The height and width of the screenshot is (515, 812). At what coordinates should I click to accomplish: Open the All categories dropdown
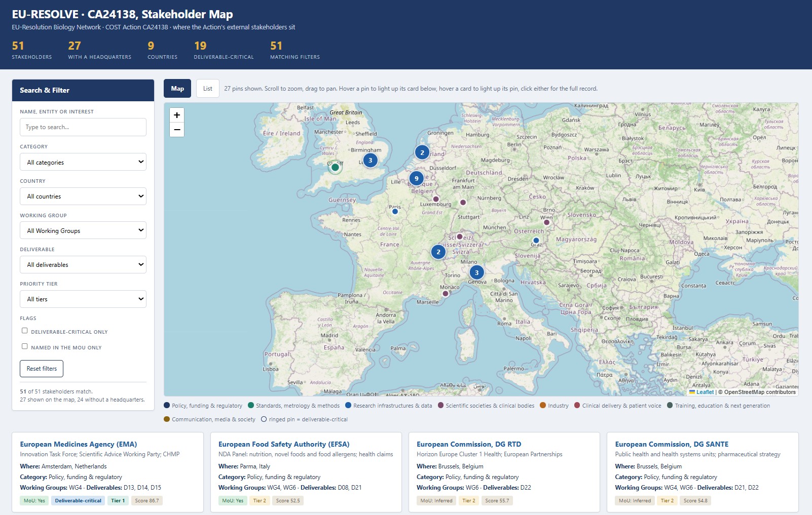click(x=83, y=162)
